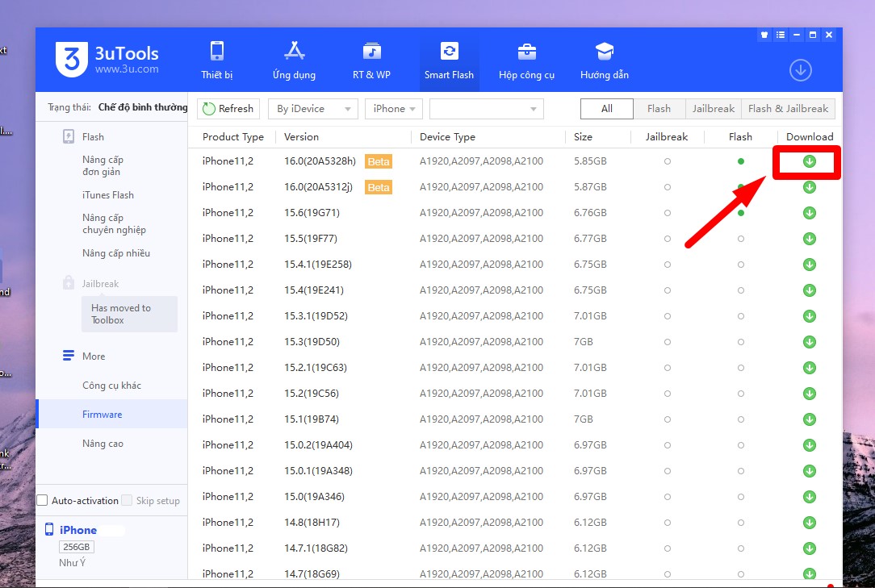Open the Ứng dụng apps section
Screen dimensions: 875x588
[x=294, y=60]
